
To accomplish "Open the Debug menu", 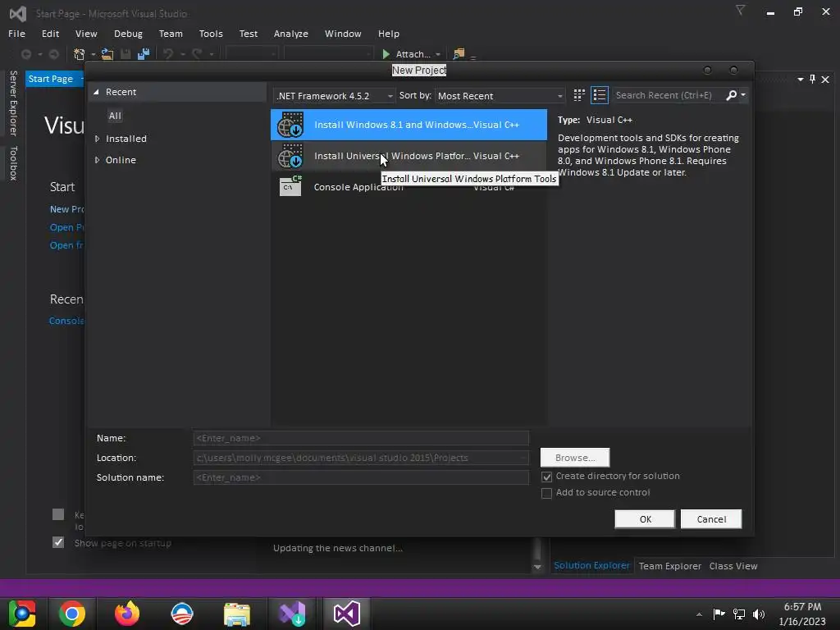I will [128, 33].
